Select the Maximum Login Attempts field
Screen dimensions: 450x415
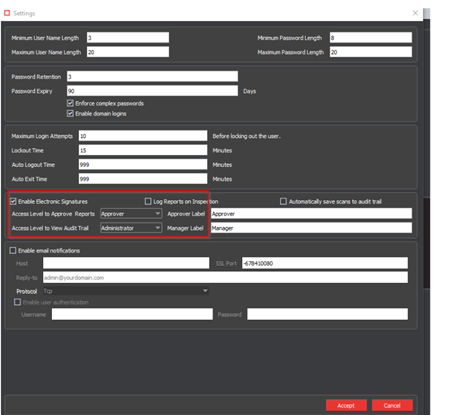click(x=143, y=136)
